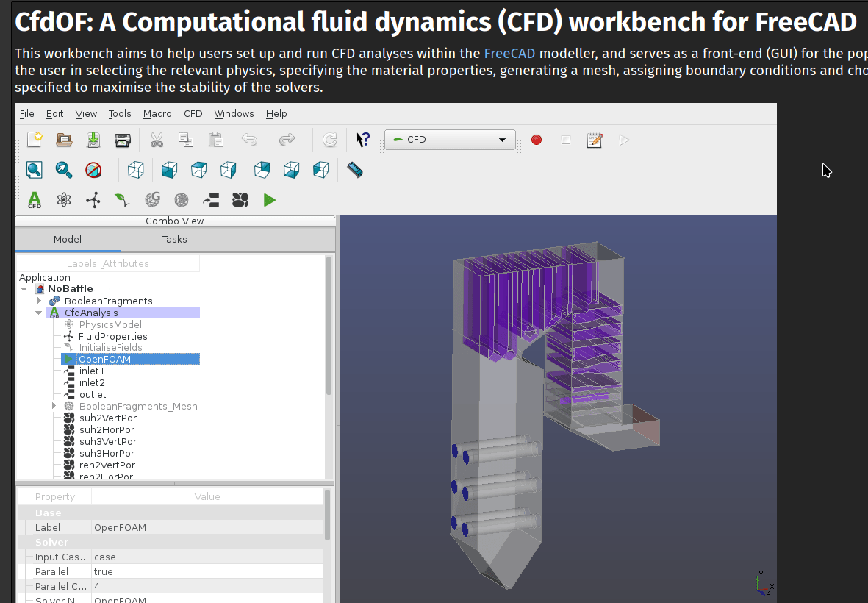
Task: Follow the FreeCAD hyperlink
Action: (x=509, y=53)
